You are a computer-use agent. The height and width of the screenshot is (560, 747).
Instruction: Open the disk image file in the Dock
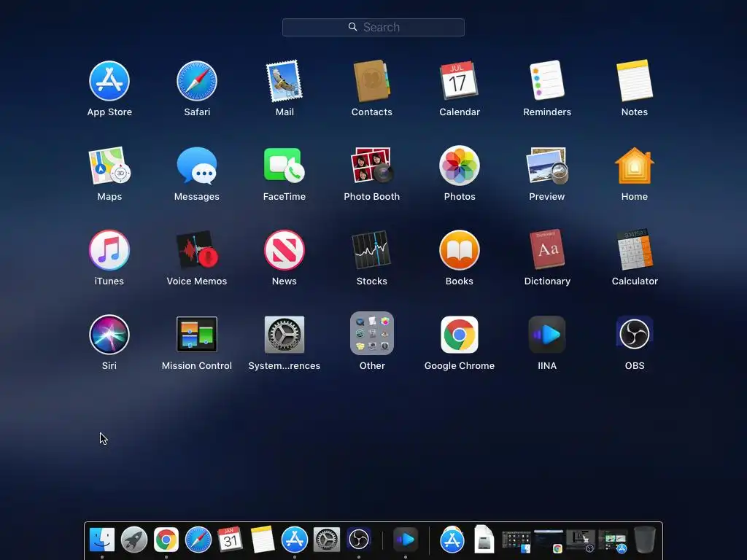pyautogui.click(x=484, y=539)
